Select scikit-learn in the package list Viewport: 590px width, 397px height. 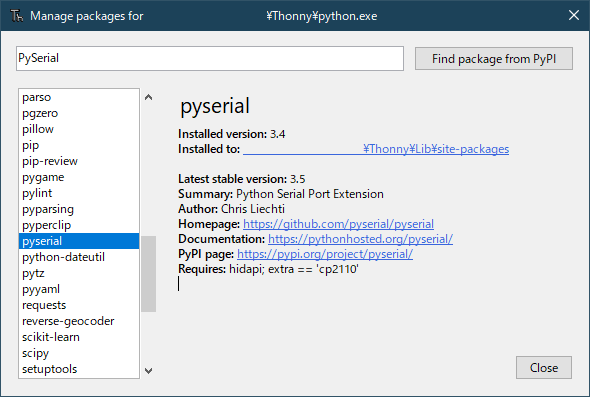pos(79,337)
